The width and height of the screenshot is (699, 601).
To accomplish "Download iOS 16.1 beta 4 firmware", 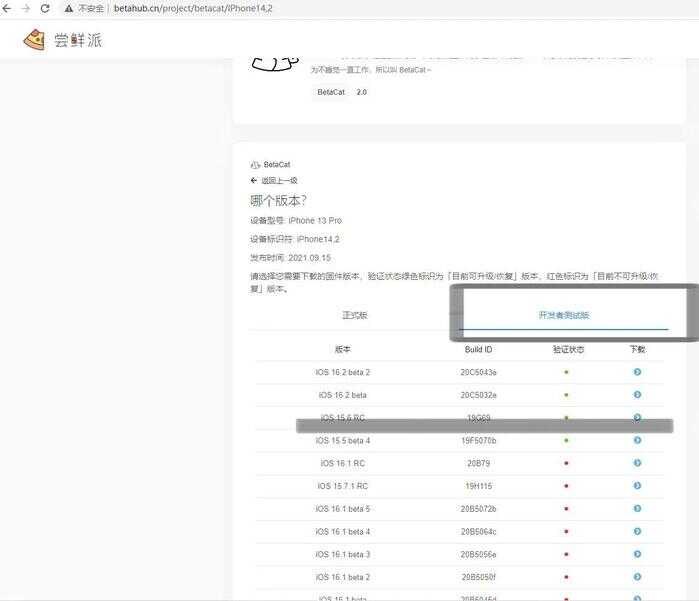I will point(637,532).
